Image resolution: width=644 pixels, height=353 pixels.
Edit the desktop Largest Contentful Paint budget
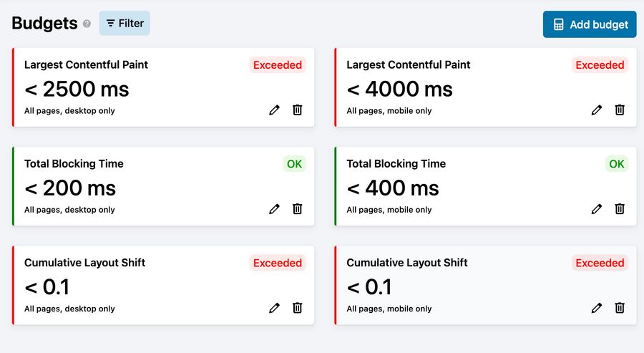click(x=274, y=110)
